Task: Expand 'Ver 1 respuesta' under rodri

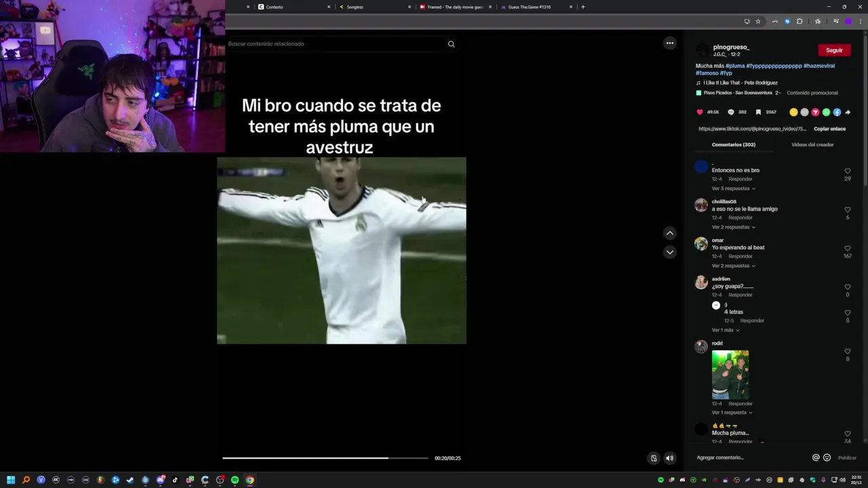Action: [x=732, y=412]
